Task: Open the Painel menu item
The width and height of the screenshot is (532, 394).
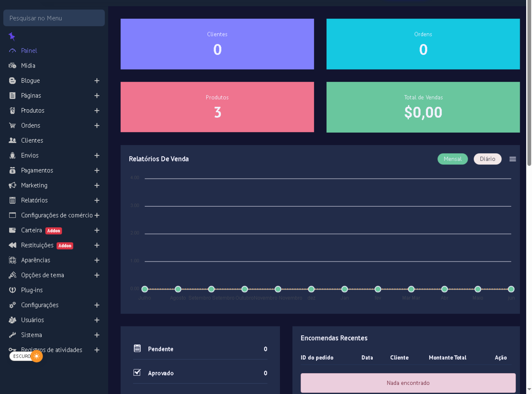Action: (x=29, y=51)
